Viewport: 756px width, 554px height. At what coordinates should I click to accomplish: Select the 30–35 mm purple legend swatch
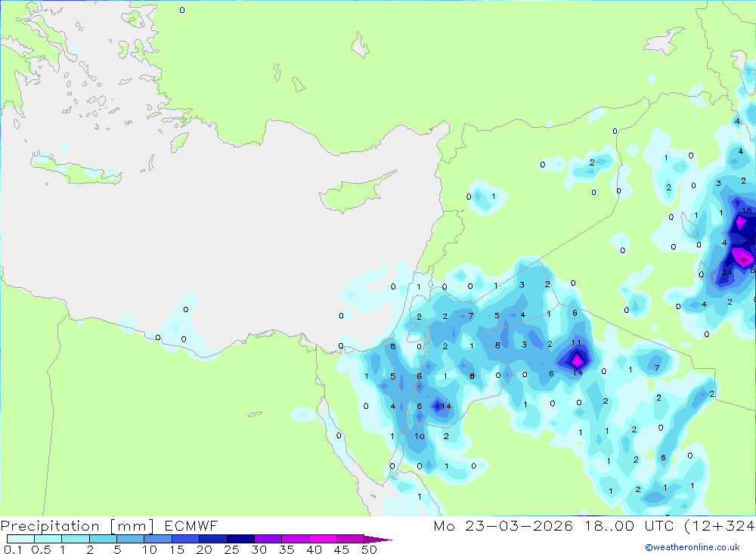click(x=268, y=539)
